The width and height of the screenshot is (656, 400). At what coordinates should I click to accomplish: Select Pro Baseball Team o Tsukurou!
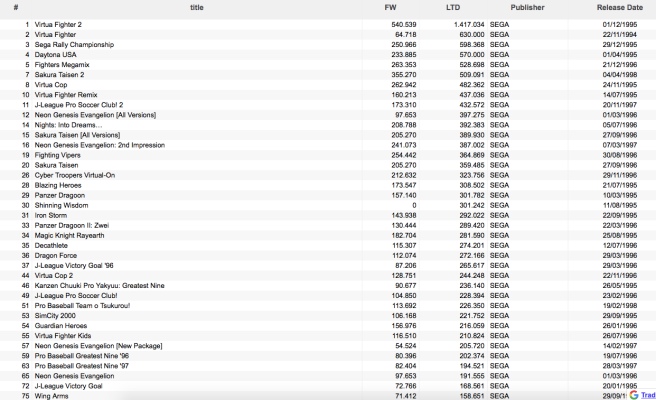pyautogui.click(x=82, y=306)
